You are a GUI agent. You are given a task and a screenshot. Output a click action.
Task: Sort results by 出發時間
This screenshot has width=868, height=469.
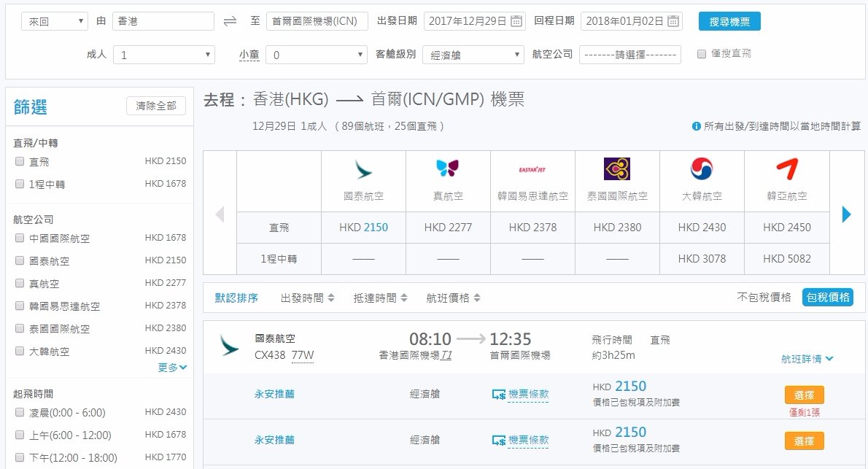307,298
